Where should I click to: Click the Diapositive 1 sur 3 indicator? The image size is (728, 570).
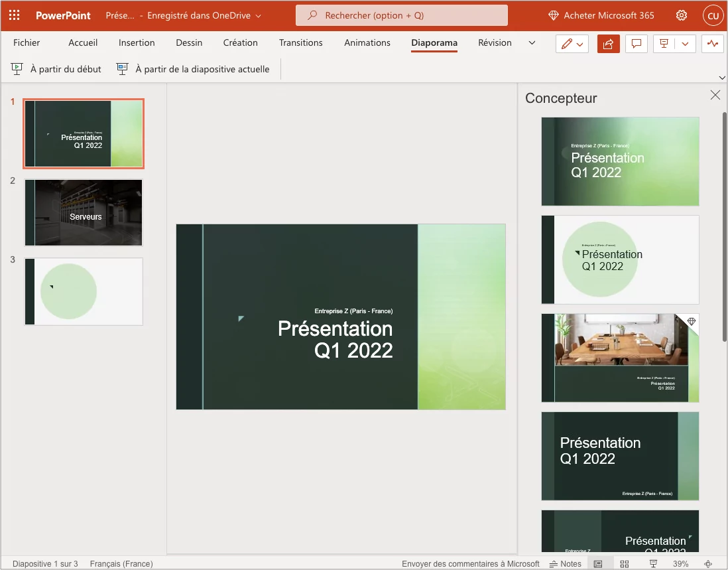pos(45,563)
